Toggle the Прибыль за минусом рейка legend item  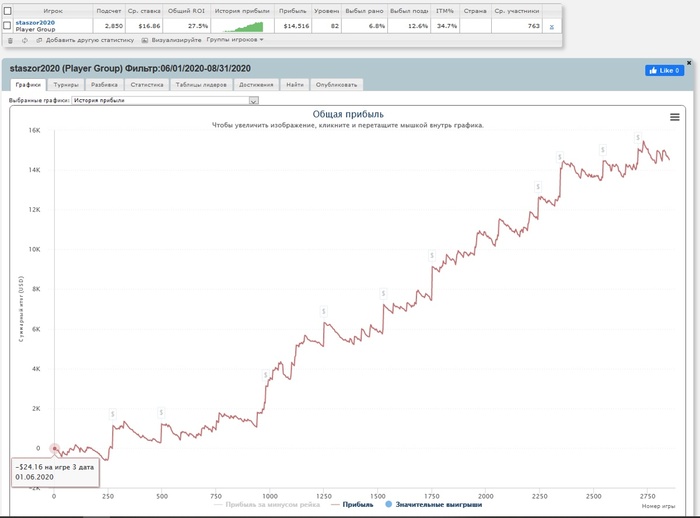pyautogui.click(x=267, y=504)
